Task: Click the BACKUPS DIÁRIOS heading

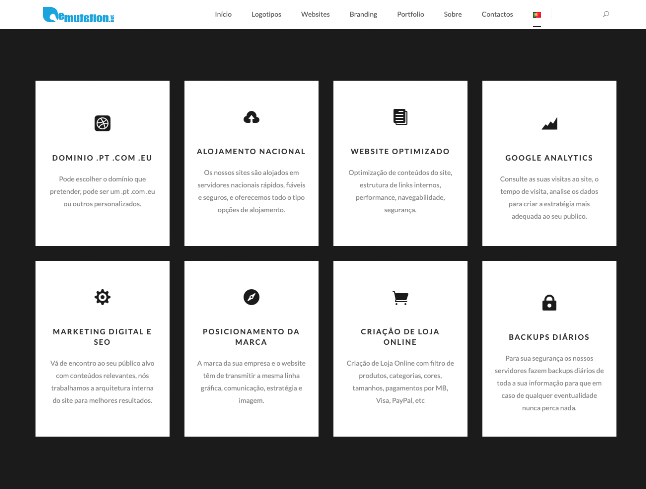Action: click(549, 337)
